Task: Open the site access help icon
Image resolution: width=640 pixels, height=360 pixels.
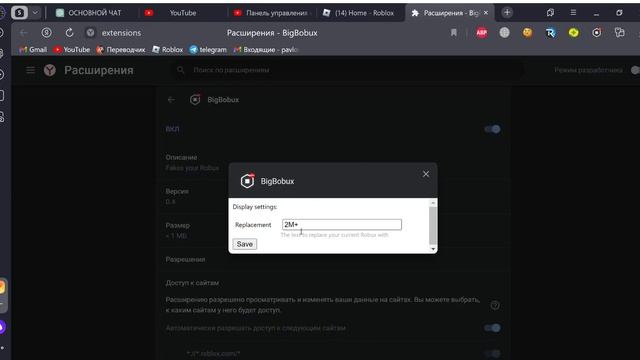Action: coord(495,305)
